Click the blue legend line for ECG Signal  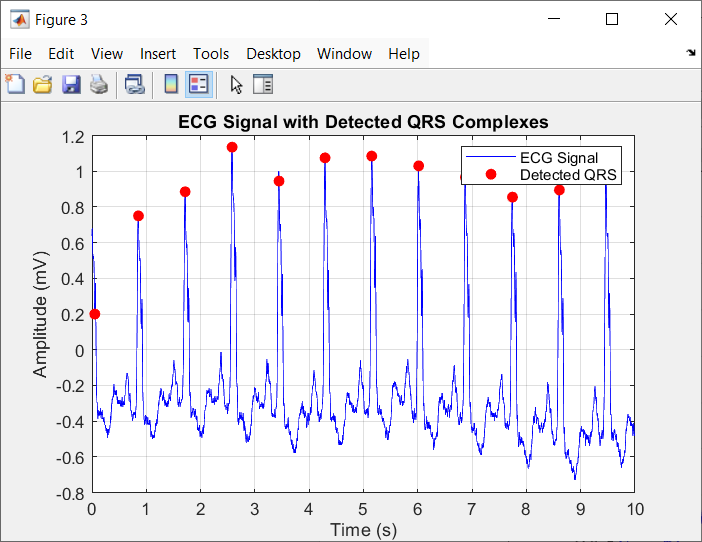pyautogui.click(x=491, y=157)
